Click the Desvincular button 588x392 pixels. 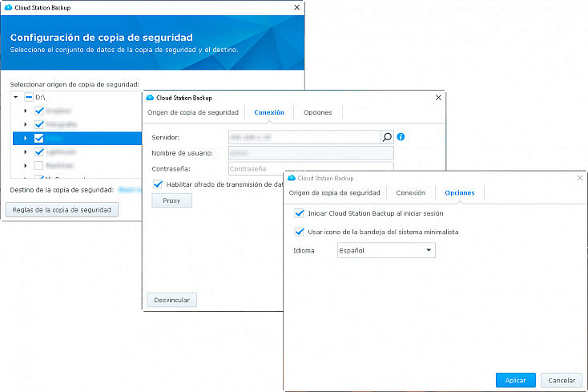[x=171, y=300]
